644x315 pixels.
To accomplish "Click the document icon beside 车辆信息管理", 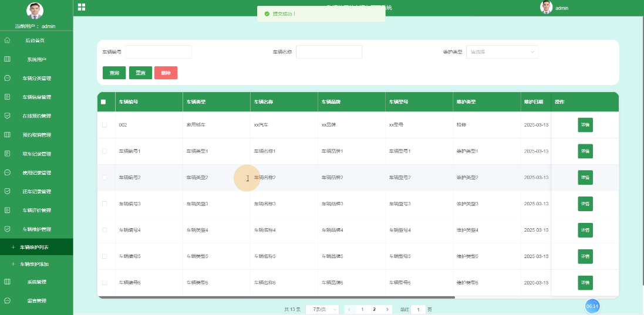I will (x=7, y=97).
